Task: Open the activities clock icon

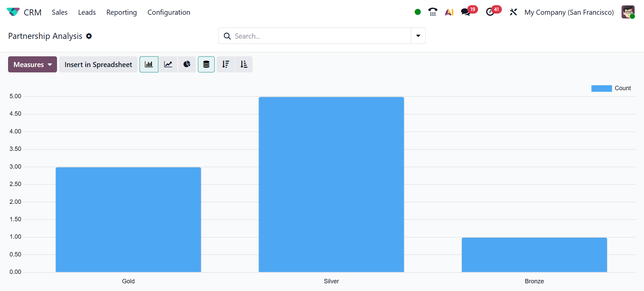Action: 490,12
